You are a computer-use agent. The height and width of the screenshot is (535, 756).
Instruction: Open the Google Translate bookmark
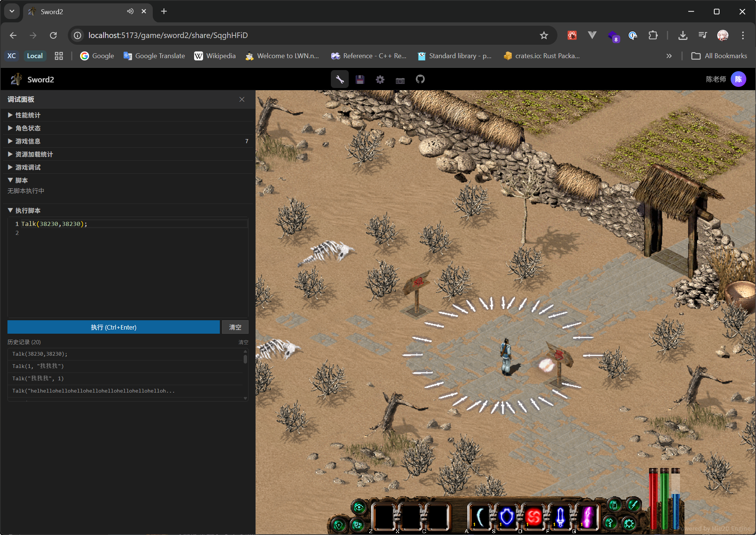[x=154, y=56]
